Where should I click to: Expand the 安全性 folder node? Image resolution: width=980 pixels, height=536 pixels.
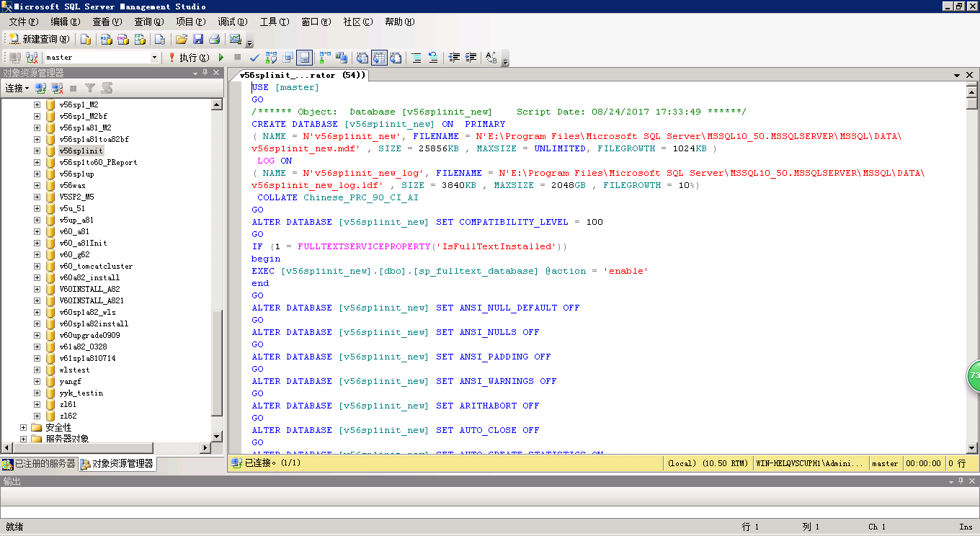24,427
